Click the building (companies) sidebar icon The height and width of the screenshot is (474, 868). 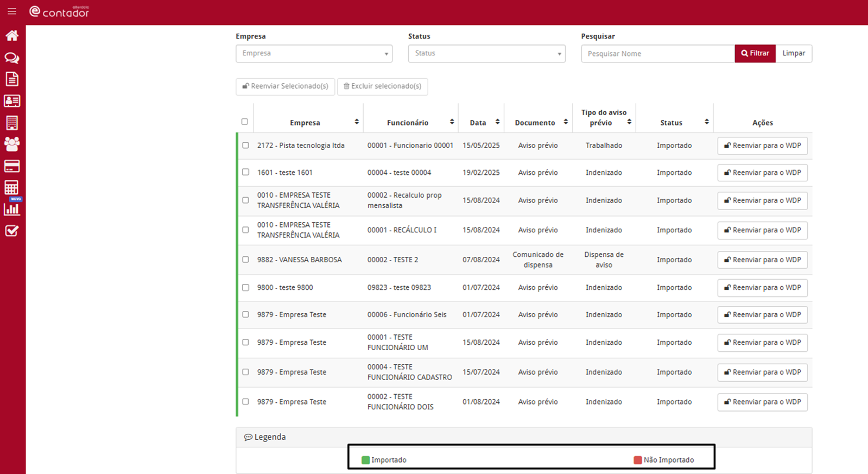point(12,123)
